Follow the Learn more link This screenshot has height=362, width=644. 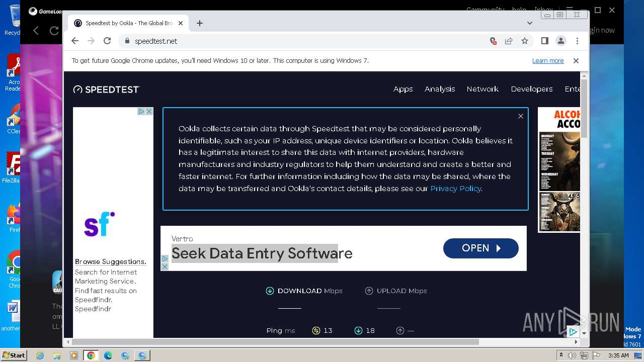tap(548, 61)
